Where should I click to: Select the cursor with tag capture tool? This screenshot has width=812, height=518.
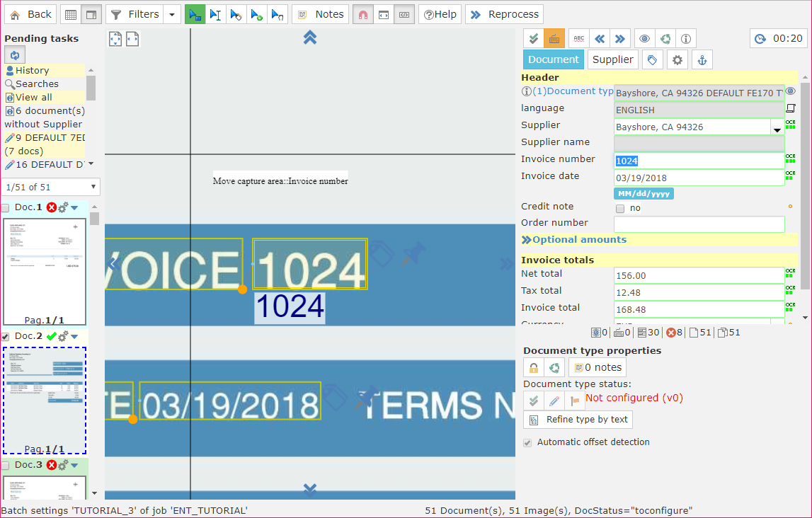pos(236,14)
